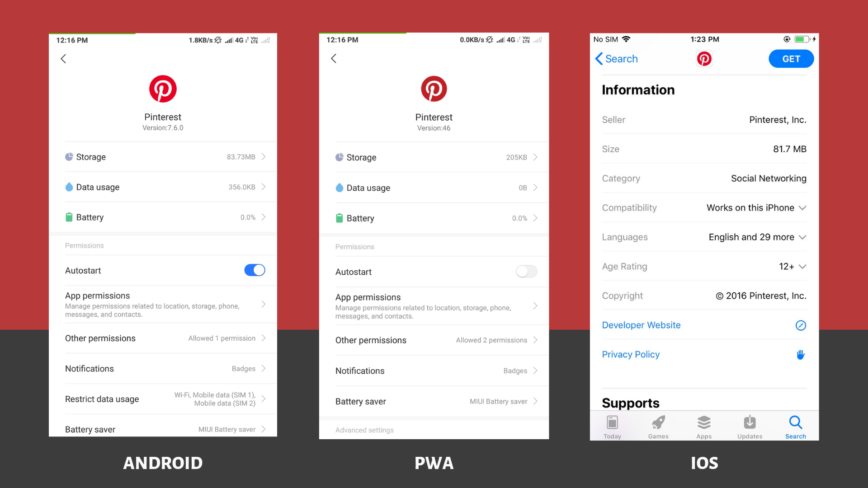Click Privacy Policy link on iOS
868x488 pixels.
point(630,354)
